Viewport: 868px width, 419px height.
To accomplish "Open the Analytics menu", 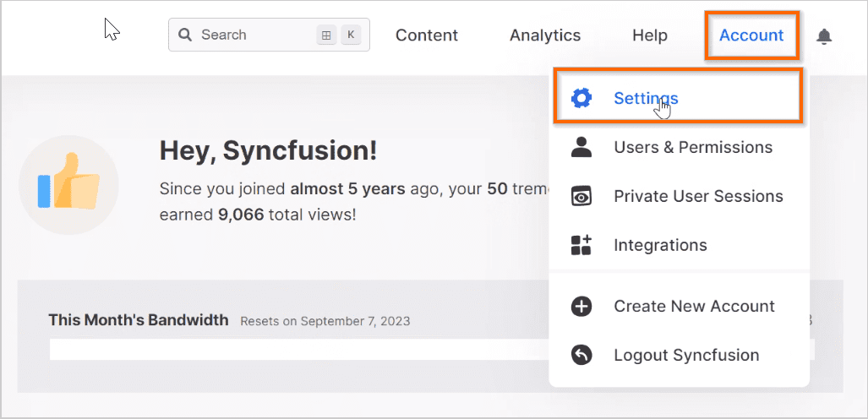I will (x=545, y=35).
